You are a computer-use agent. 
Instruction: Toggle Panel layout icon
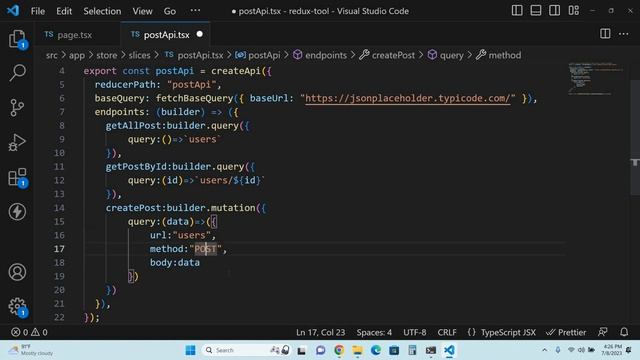[536, 11]
